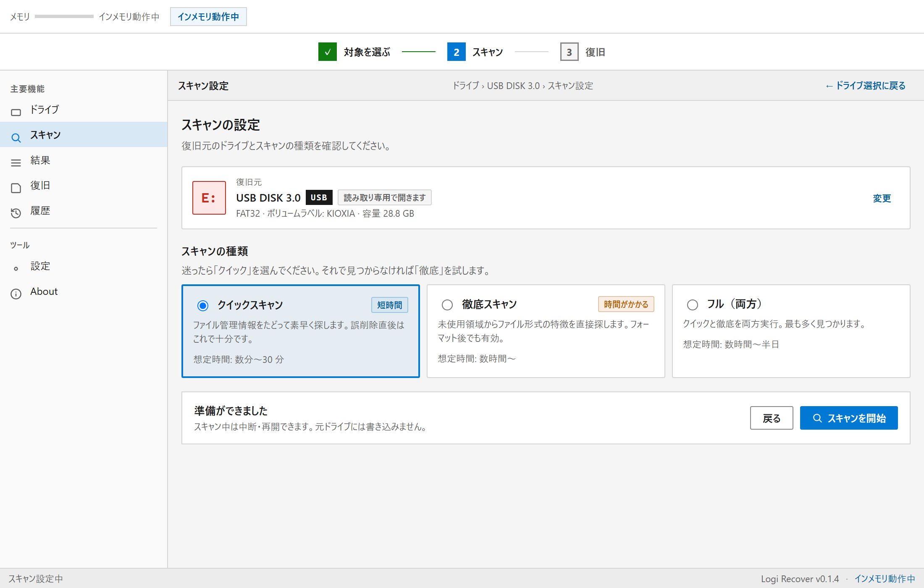Click 変更 link to change source drive

(x=882, y=198)
